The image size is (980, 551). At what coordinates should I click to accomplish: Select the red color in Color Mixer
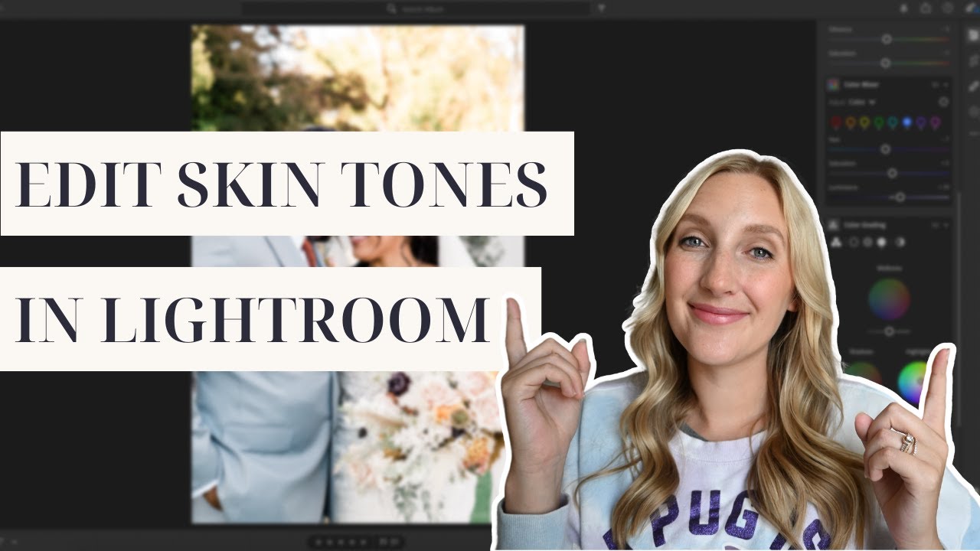836,122
